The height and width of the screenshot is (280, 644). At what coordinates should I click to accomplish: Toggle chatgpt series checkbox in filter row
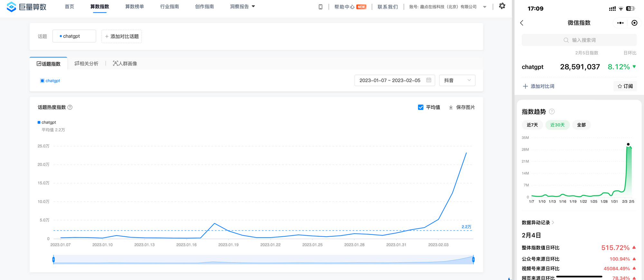[x=42, y=81]
